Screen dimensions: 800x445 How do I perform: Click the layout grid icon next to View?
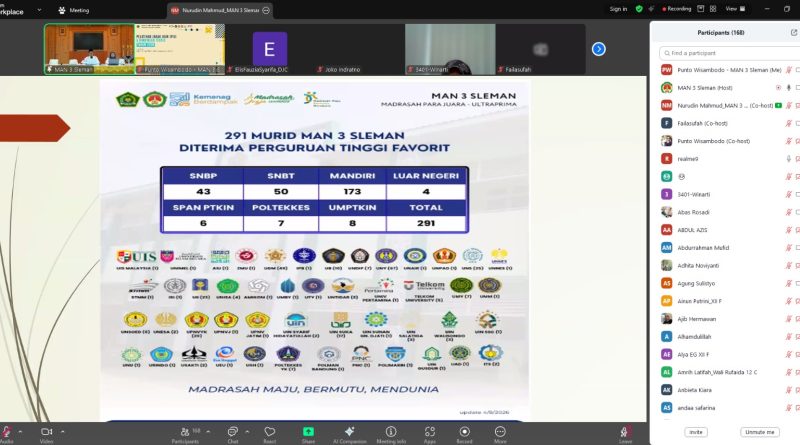[713, 9]
